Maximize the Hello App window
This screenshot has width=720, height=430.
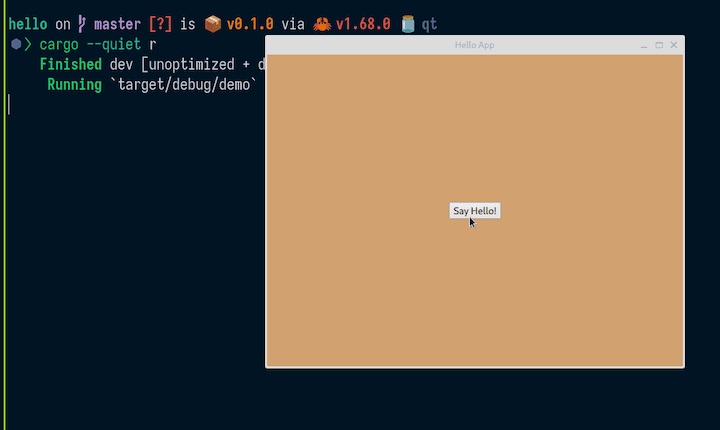click(x=659, y=45)
